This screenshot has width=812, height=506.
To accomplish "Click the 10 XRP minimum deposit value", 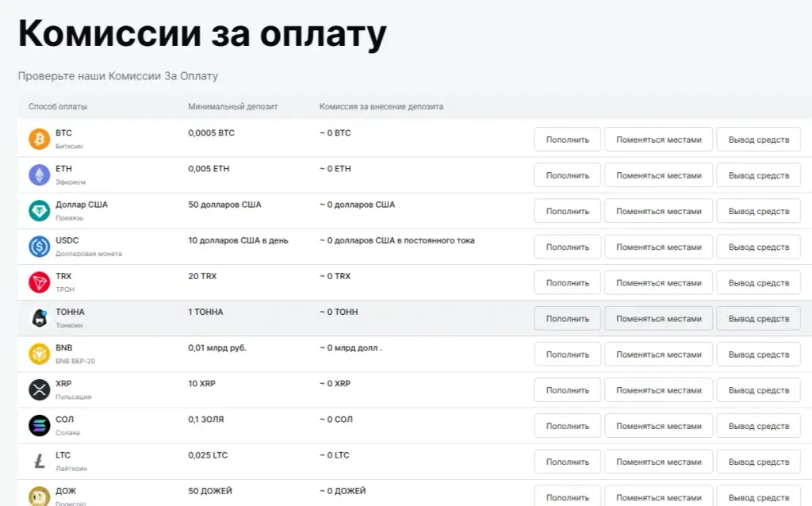I will coord(202,383).
